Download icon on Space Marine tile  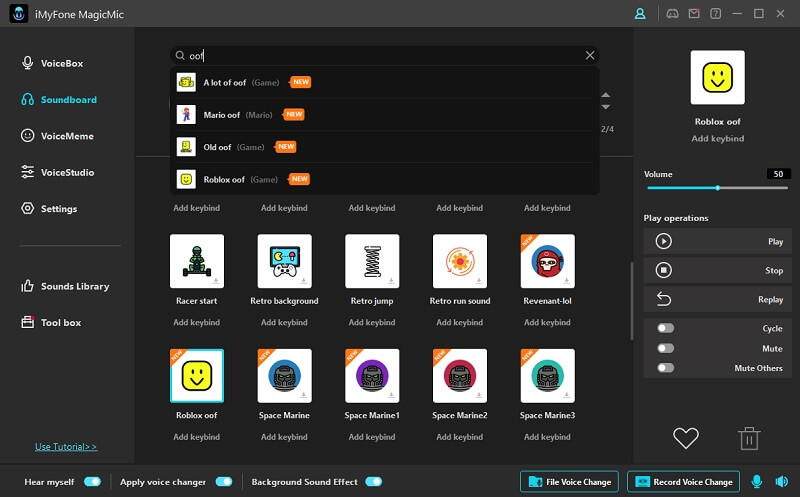tap(304, 395)
